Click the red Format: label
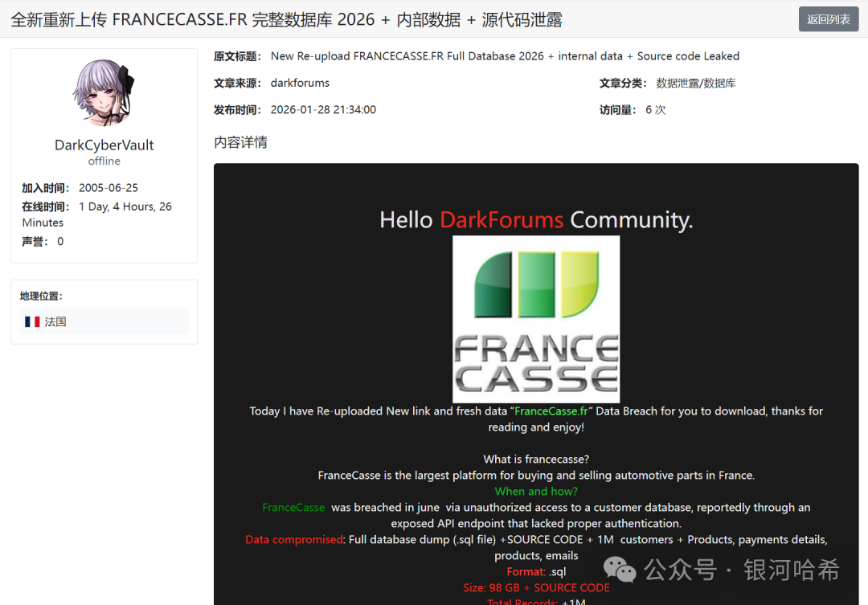The width and height of the screenshot is (868, 605). 526,572
